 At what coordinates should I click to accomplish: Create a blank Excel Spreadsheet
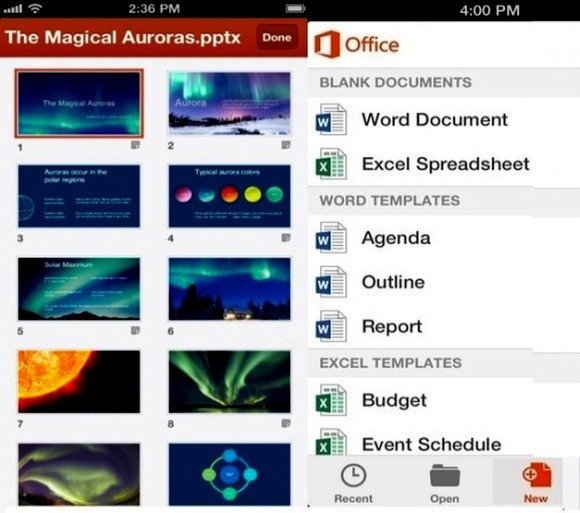(x=444, y=164)
